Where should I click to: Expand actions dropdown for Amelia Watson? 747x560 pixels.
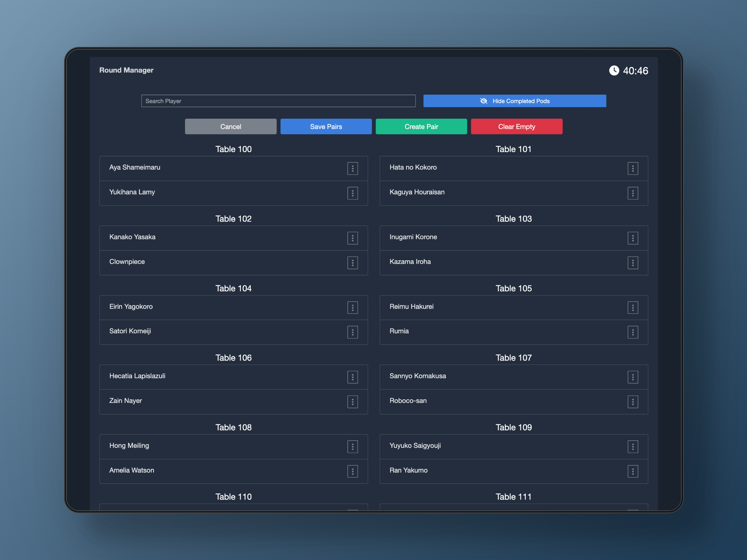tap(353, 471)
